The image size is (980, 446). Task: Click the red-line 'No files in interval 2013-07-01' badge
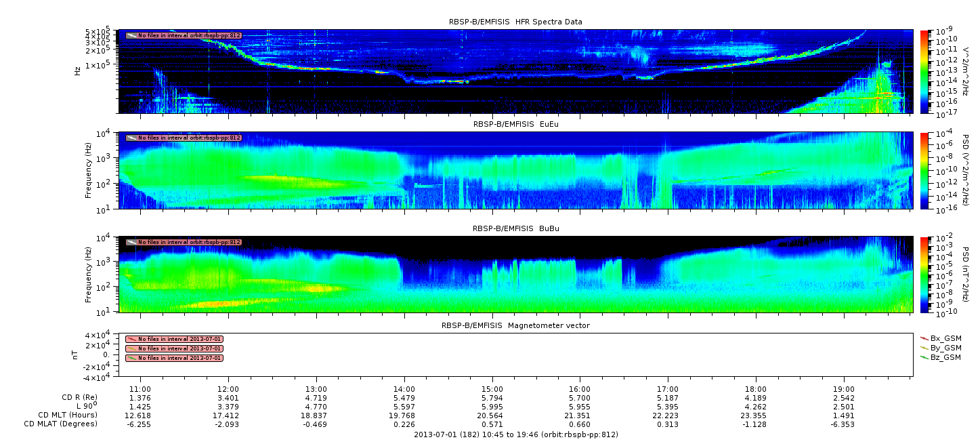coord(174,339)
